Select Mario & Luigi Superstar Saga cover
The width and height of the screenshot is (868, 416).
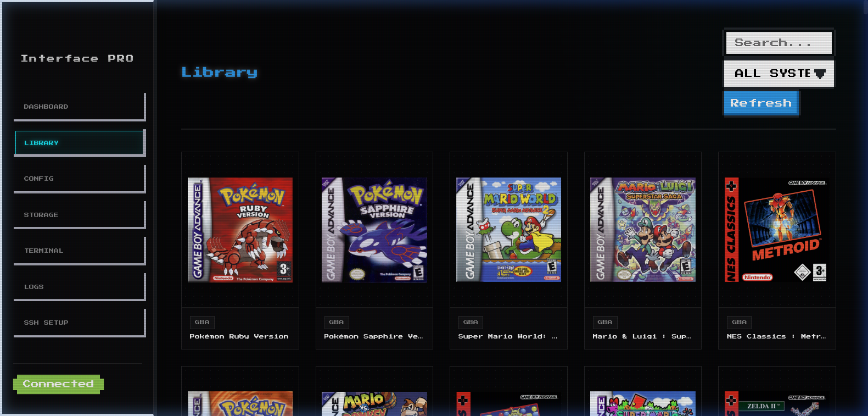point(642,230)
